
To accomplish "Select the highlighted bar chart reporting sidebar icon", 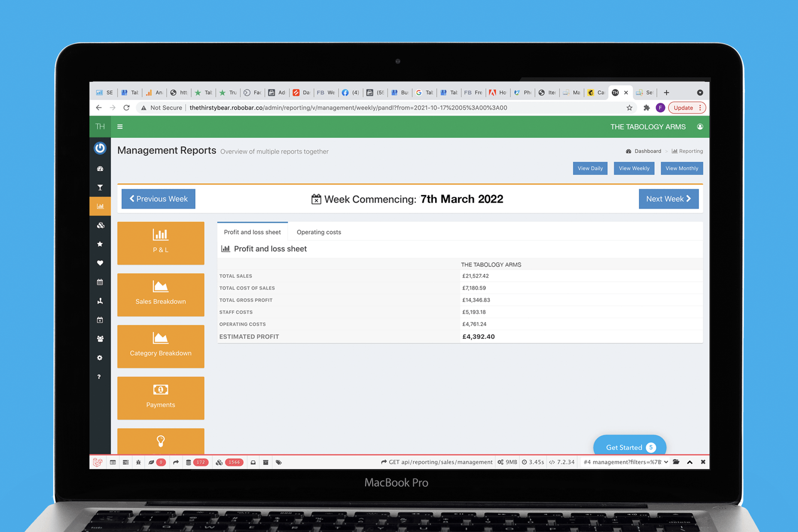I will click(x=100, y=206).
